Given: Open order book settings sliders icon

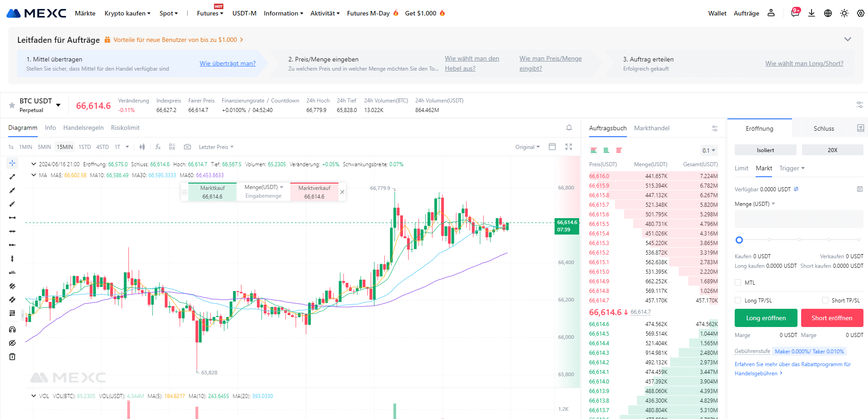Looking at the screenshot, I should (x=715, y=128).
